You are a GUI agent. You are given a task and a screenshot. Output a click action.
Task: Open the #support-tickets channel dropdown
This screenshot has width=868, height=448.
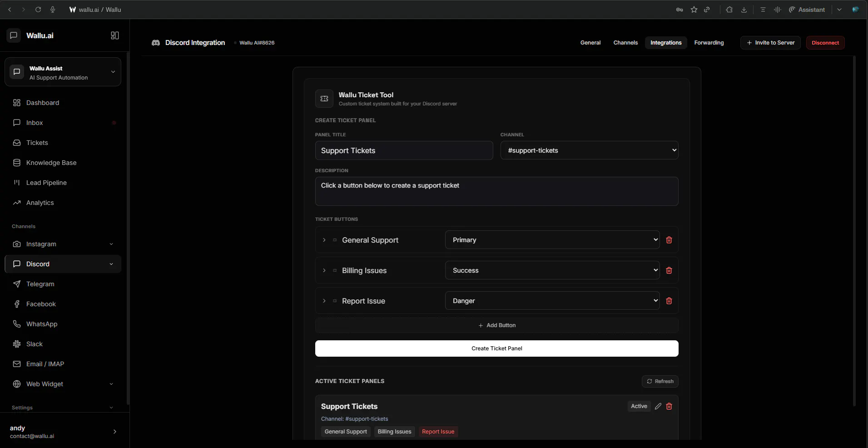(589, 150)
